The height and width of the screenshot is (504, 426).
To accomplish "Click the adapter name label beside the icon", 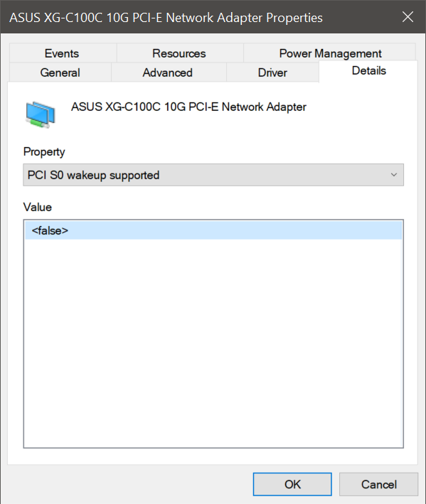I will click(x=188, y=107).
